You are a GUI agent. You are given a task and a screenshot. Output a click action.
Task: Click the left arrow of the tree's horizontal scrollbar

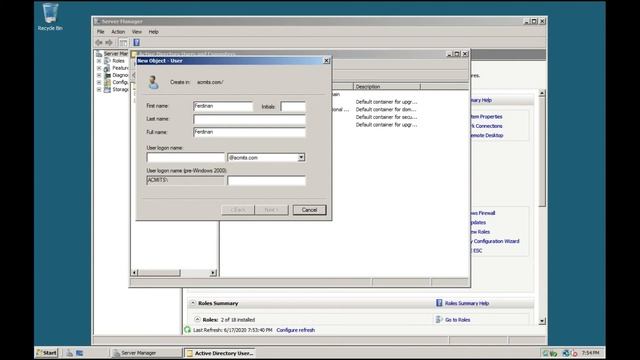click(x=135, y=273)
